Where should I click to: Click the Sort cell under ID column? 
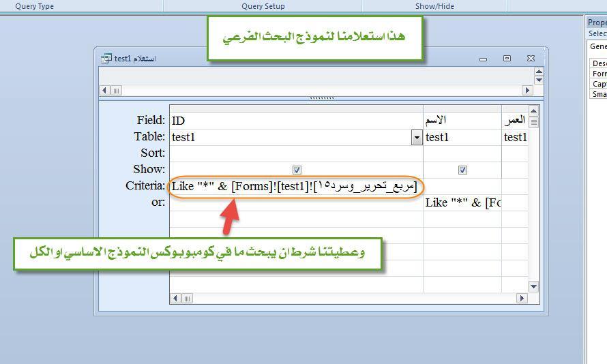pyautogui.click(x=295, y=153)
